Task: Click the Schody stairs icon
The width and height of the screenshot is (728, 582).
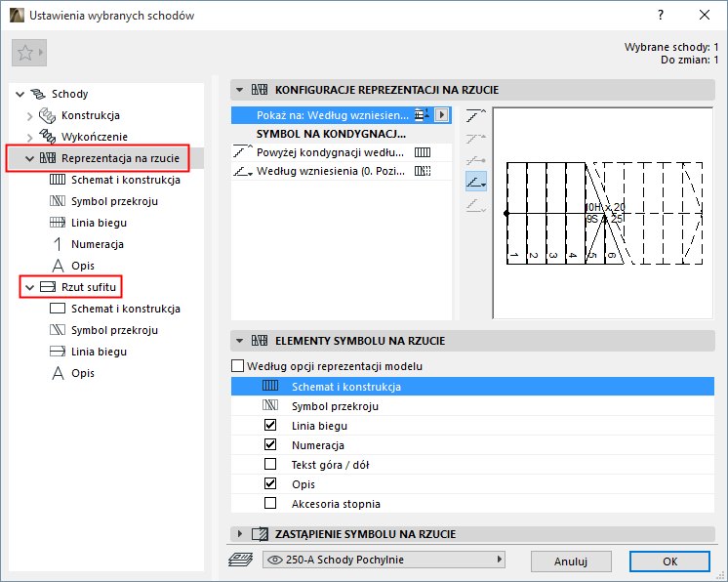Action: tap(38, 94)
